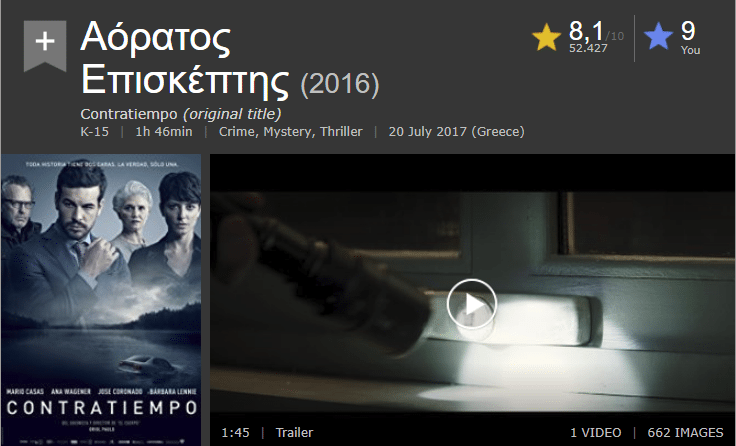Open release date 20 July 2017 (Greece)

coord(456,131)
